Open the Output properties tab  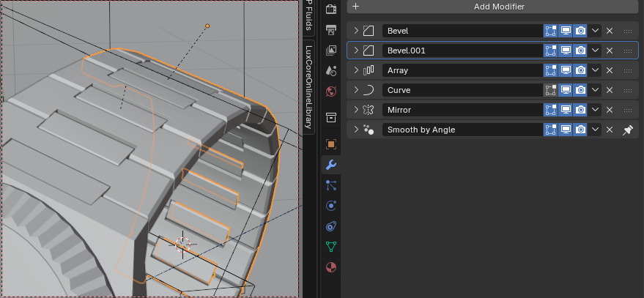330,30
